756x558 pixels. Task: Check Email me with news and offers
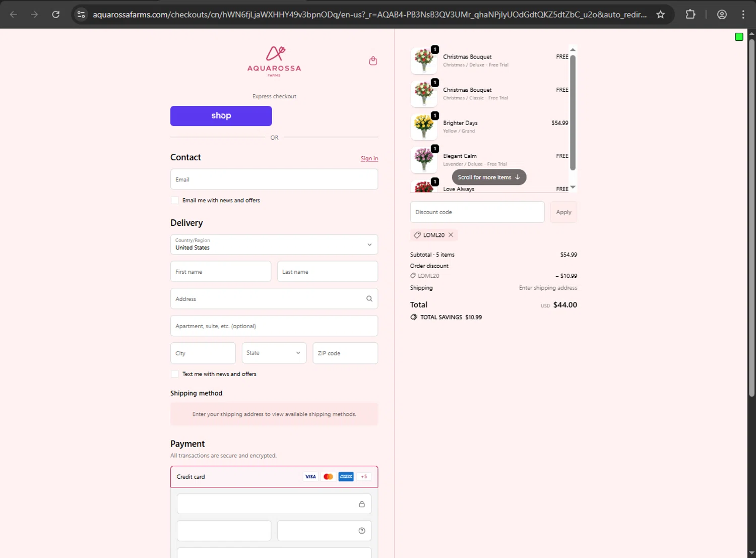tap(175, 200)
